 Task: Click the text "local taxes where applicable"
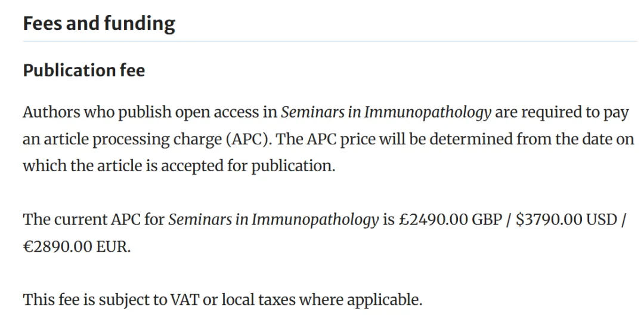pyautogui.click(x=321, y=300)
